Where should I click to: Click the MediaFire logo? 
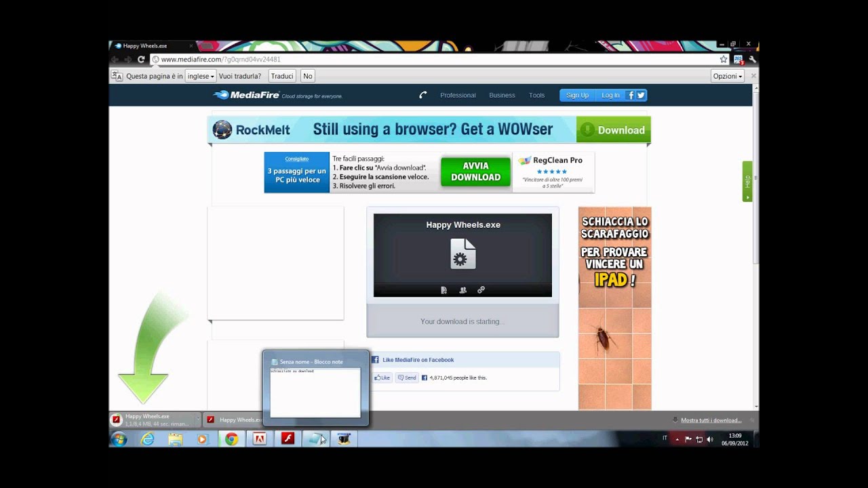[246, 95]
